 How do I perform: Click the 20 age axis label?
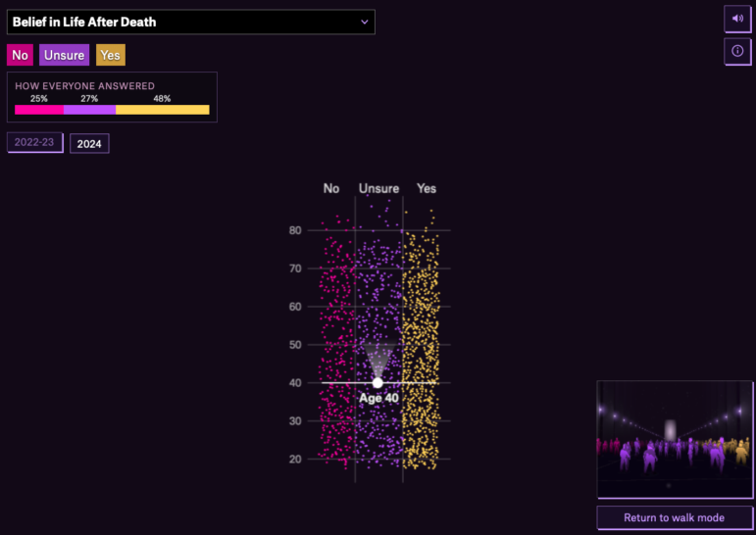point(295,459)
